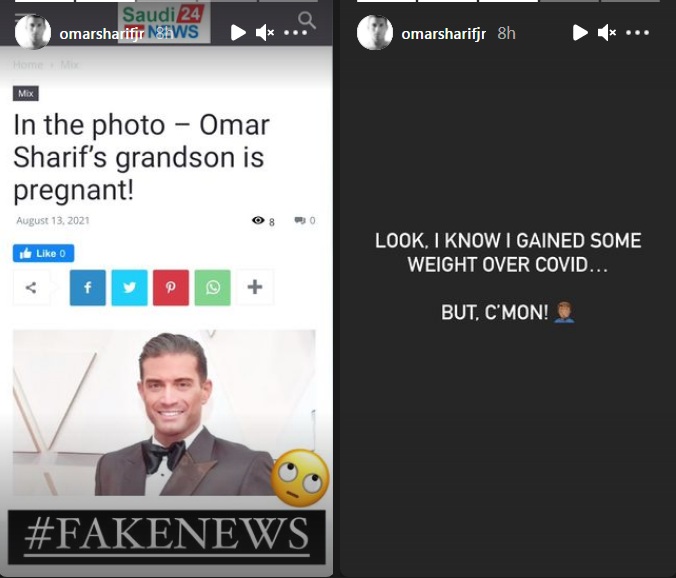Tap the #FAKENEWS hashtag sticker
The height and width of the screenshot is (578, 676).
(166, 537)
